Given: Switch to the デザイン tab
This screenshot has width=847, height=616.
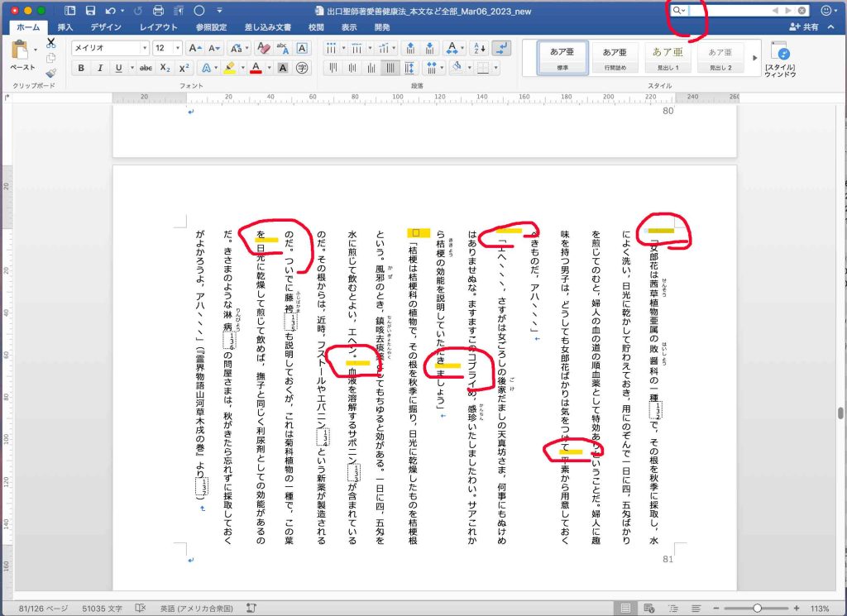Looking at the screenshot, I should (x=106, y=27).
